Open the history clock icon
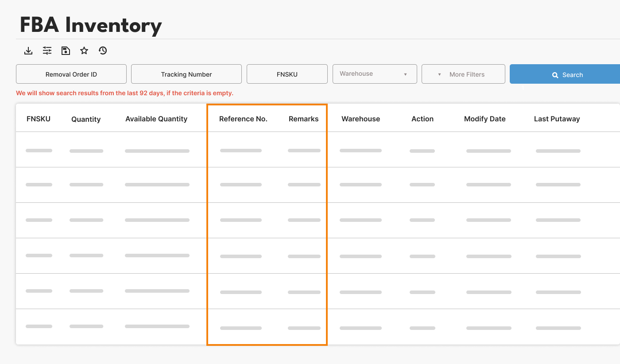The height and width of the screenshot is (364, 620). [x=103, y=50]
